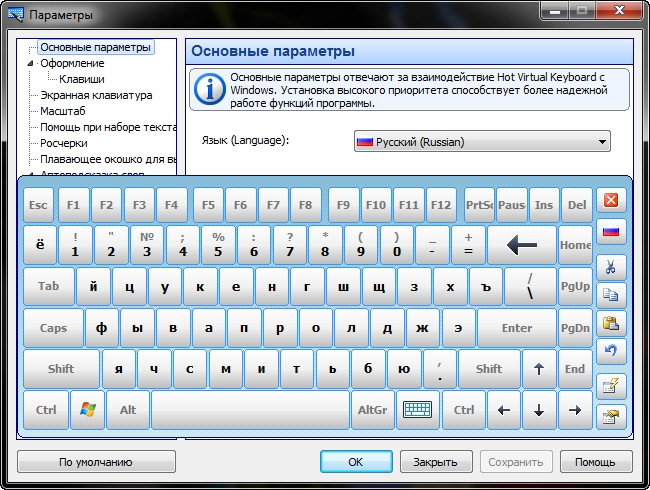Click the red close icon on virtual keyboard
The width and height of the screenshot is (650, 490).
coord(611,200)
